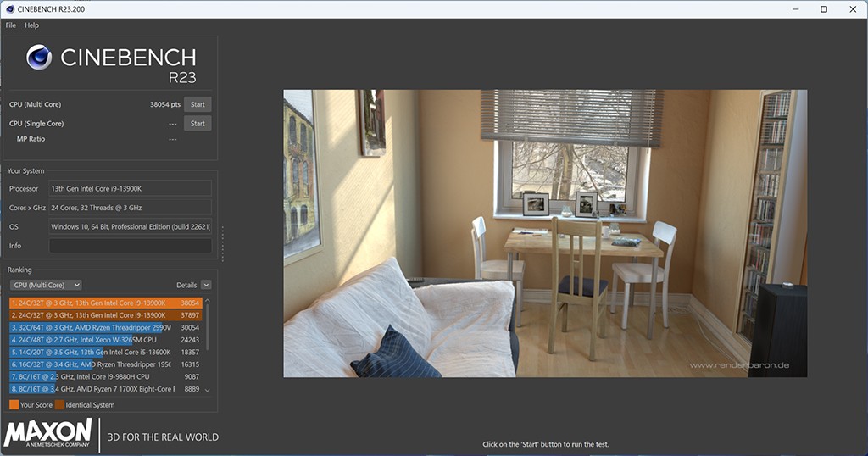
Task: Click the ranking list scrollbar thumb
Action: [x=208, y=327]
